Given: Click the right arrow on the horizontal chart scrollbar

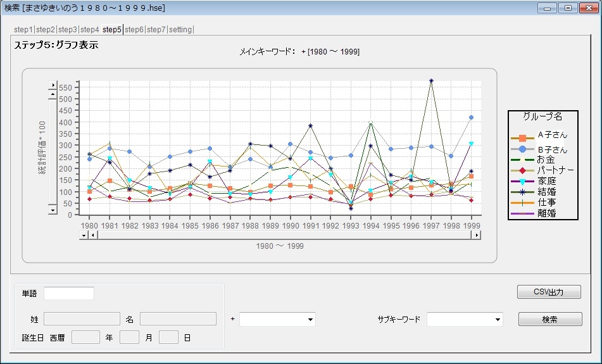Looking at the screenshot, I should [476, 235].
